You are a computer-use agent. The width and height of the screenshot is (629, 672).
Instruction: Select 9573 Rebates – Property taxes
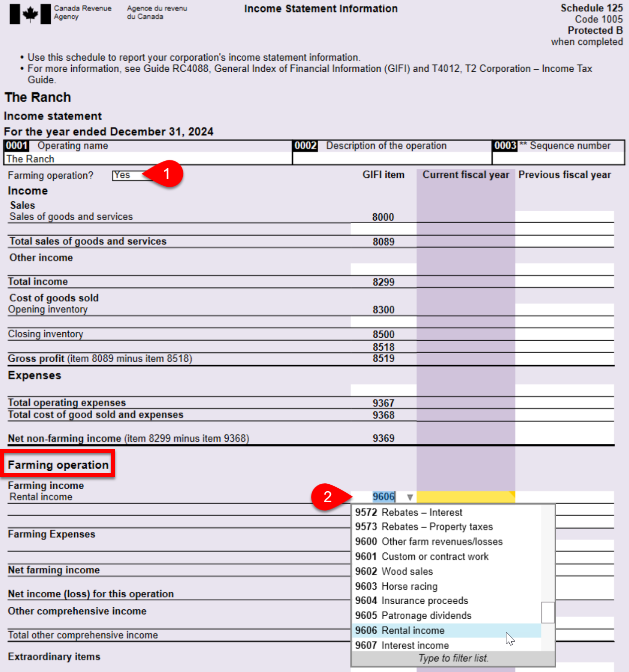pos(446,527)
